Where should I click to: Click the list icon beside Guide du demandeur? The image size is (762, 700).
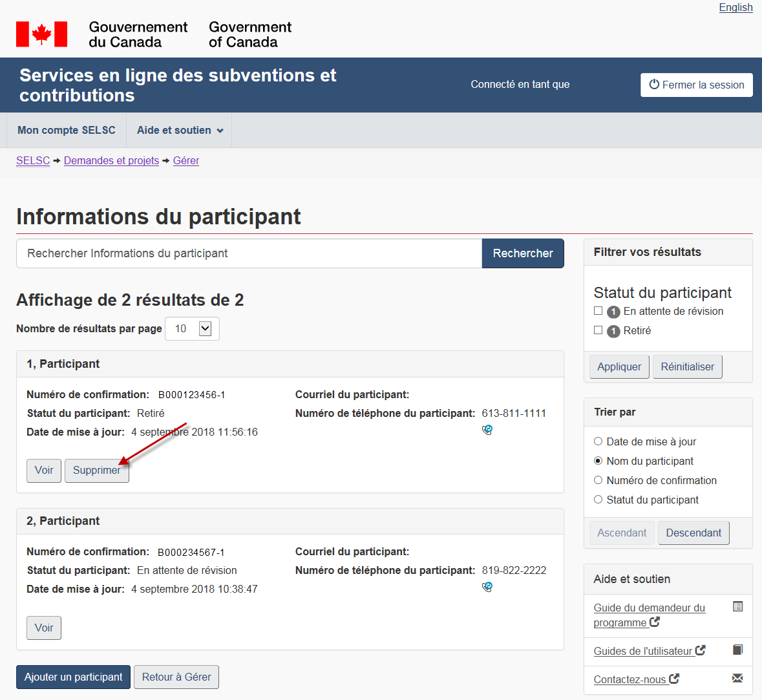coord(737,606)
